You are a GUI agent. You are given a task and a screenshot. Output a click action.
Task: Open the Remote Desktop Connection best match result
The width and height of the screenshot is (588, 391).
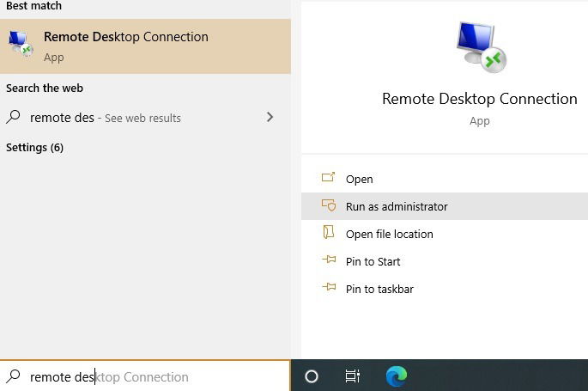click(145, 46)
